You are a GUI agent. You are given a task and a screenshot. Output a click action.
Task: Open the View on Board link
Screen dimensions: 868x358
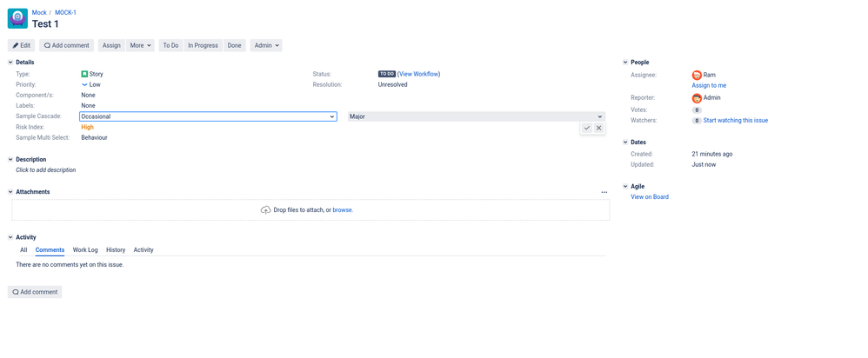[x=650, y=197]
